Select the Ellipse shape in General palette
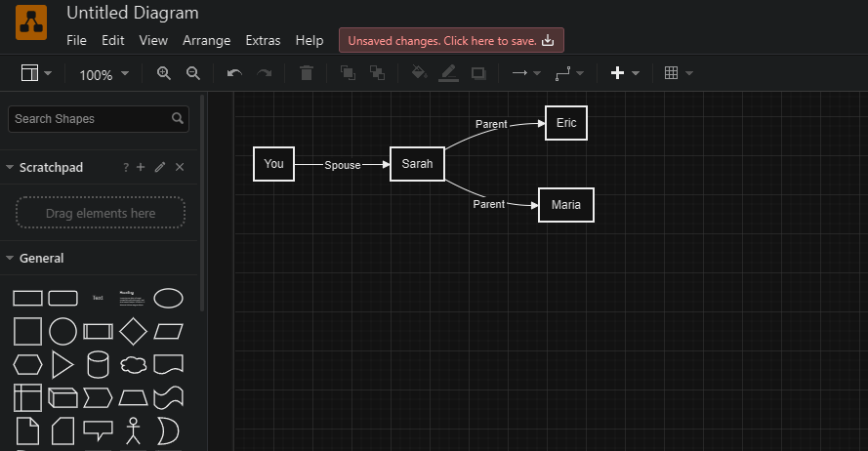This screenshot has height=451, width=868. point(168,298)
